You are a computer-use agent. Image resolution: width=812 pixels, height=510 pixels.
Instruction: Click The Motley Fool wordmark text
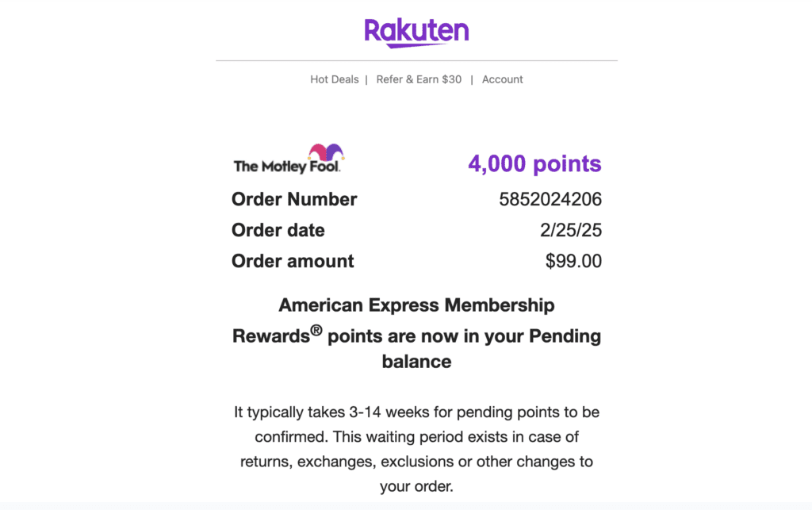(287, 167)
